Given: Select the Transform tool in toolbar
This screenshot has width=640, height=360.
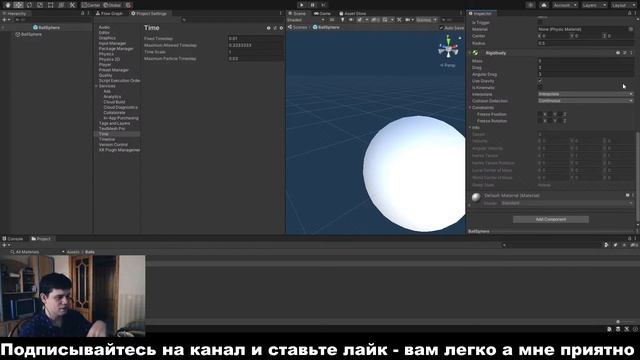Looking at the screenshot, I should point(61,5).
